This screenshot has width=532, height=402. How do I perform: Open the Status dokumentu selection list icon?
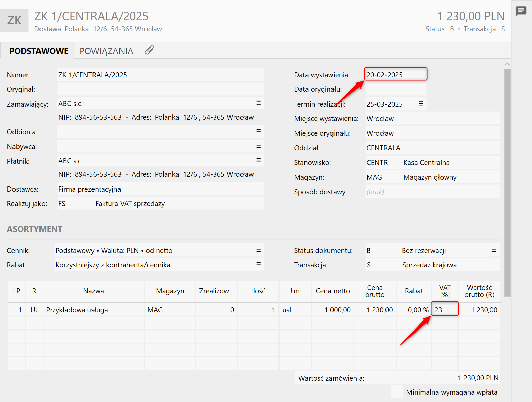(x=494, y=250)
